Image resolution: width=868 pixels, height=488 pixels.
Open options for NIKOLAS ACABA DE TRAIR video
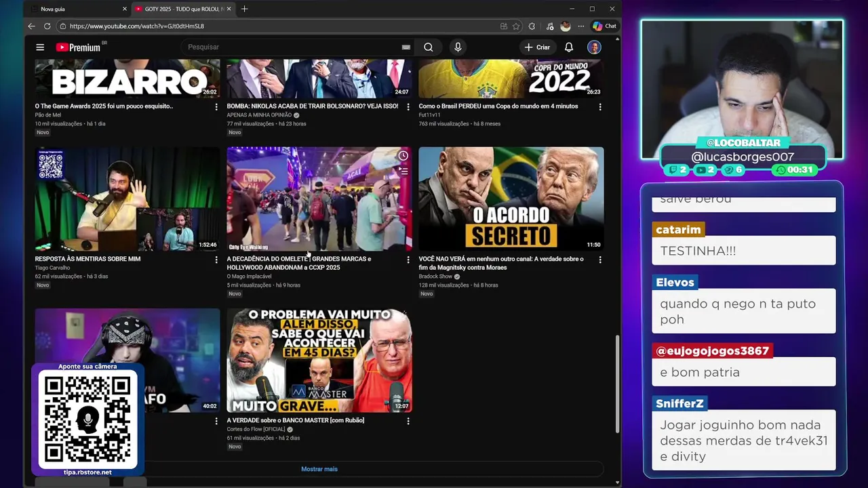408,106
